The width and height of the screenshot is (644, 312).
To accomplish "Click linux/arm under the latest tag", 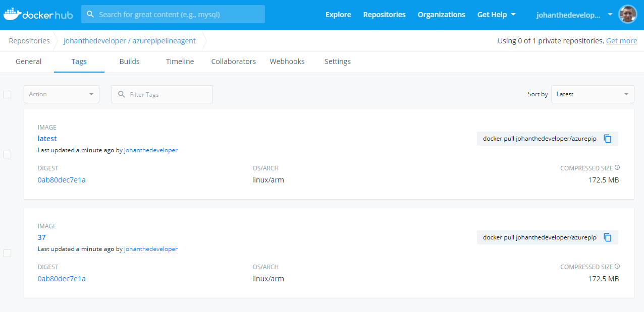I will (x=268, y=180).
